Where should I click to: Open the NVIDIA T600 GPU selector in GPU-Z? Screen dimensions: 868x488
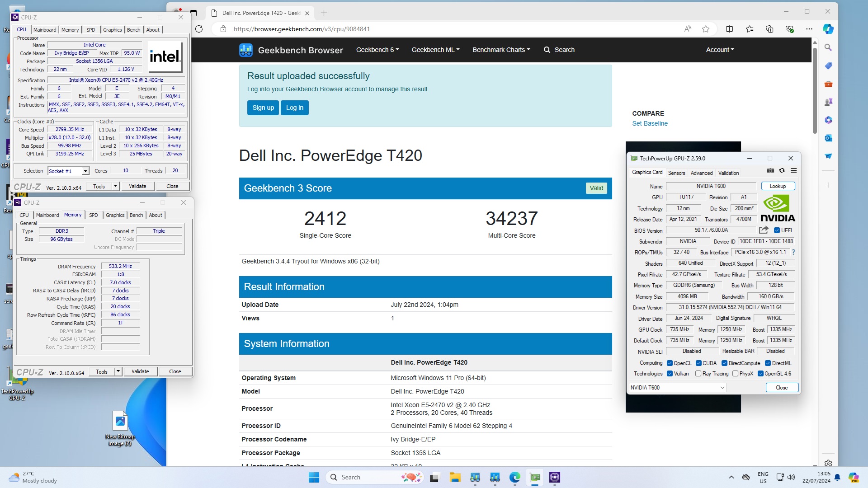click(677, 388)
